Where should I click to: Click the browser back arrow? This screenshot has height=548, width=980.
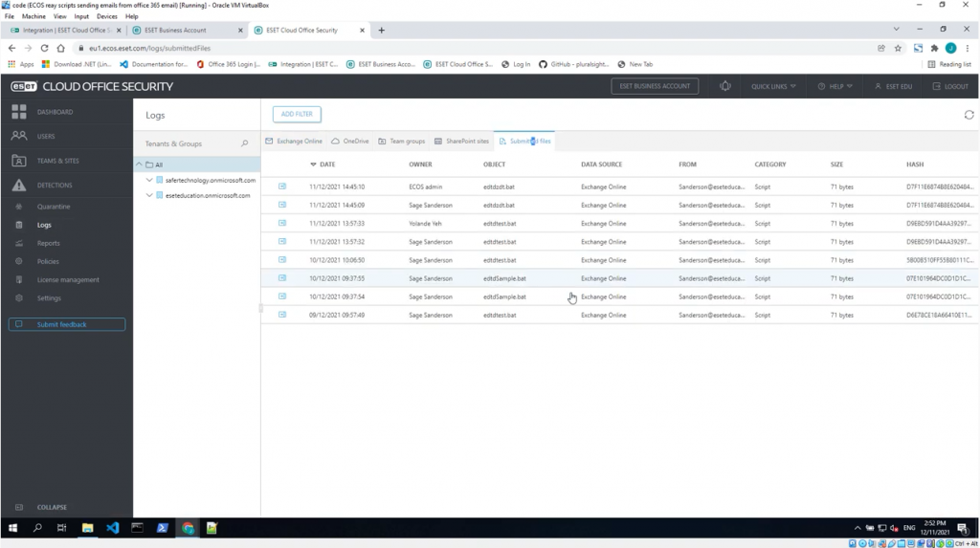(x=11, y=48)
